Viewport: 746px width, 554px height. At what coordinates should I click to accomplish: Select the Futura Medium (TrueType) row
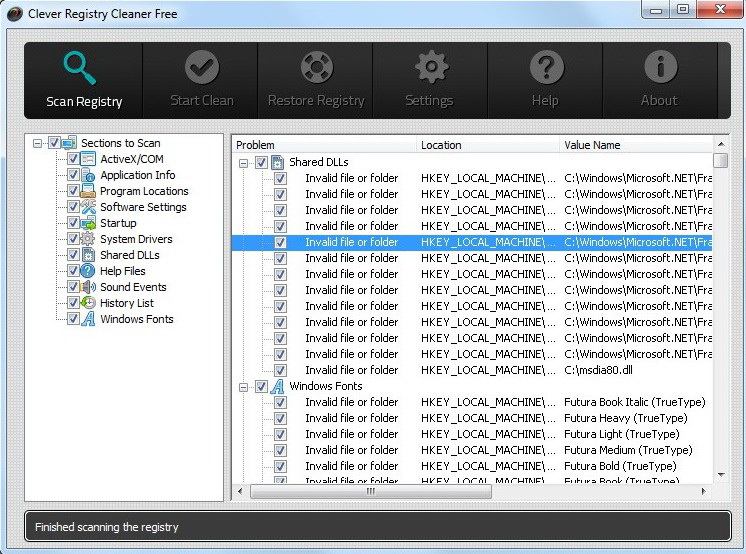[x=472, y=450]
